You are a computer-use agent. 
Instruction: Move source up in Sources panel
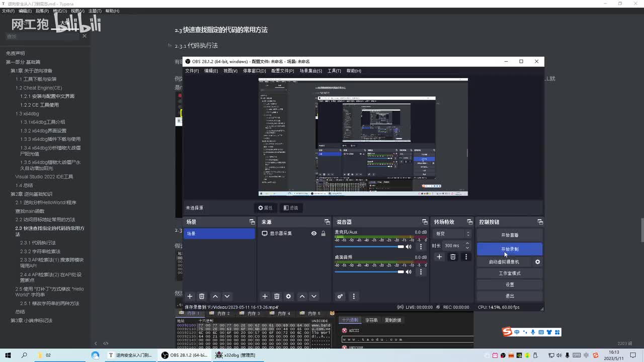click(302, 297)
